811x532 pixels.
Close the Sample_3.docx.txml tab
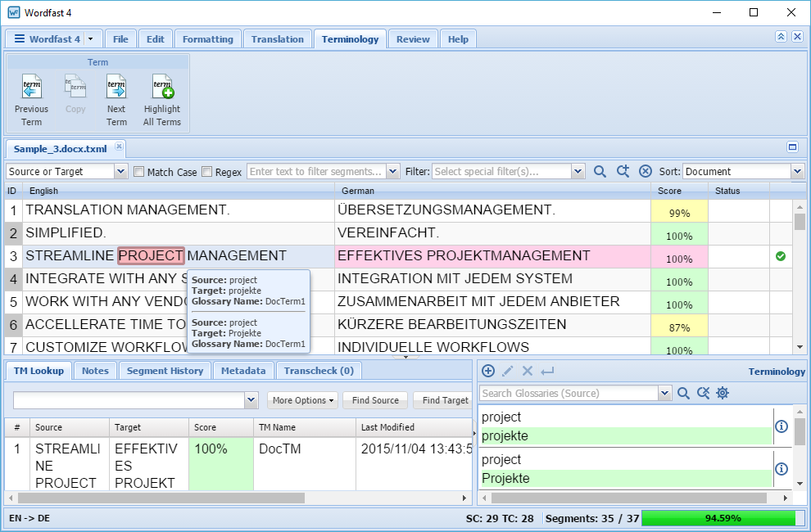point(119,147)
